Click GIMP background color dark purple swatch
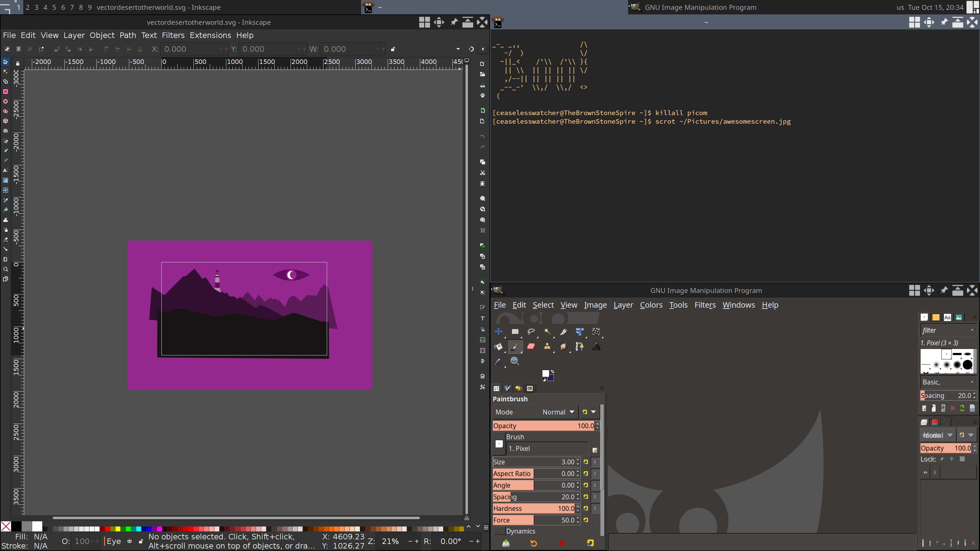The image size is (980, 551). 551,378
